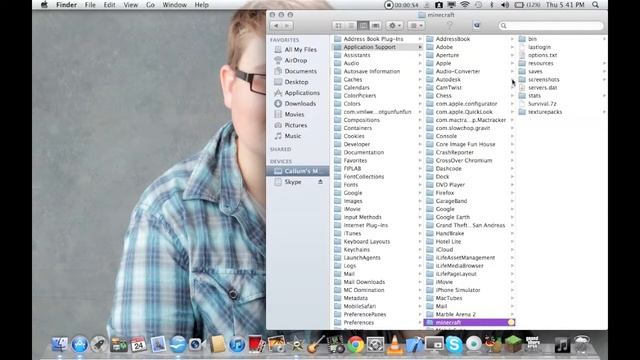The width and height of the screenshot is (640, 360).
Task: Open GarageBand from the Dock
Action: (316, 344)
